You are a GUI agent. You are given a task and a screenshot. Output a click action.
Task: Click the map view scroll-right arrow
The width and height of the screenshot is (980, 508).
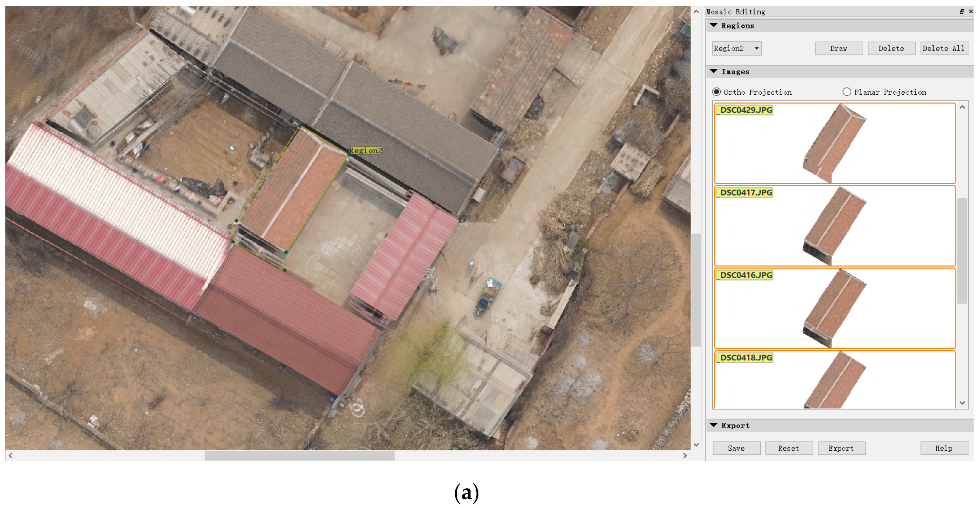tap(685, 455)
